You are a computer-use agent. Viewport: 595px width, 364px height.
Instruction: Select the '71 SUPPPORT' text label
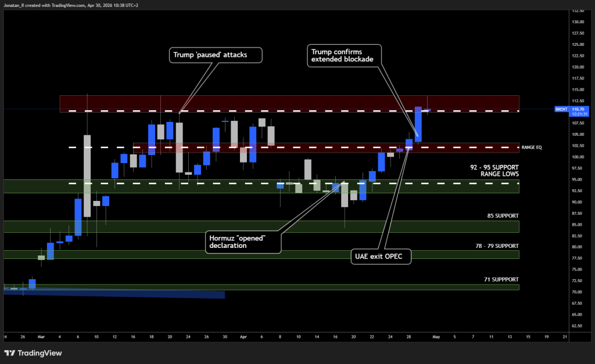coord(501,279)
